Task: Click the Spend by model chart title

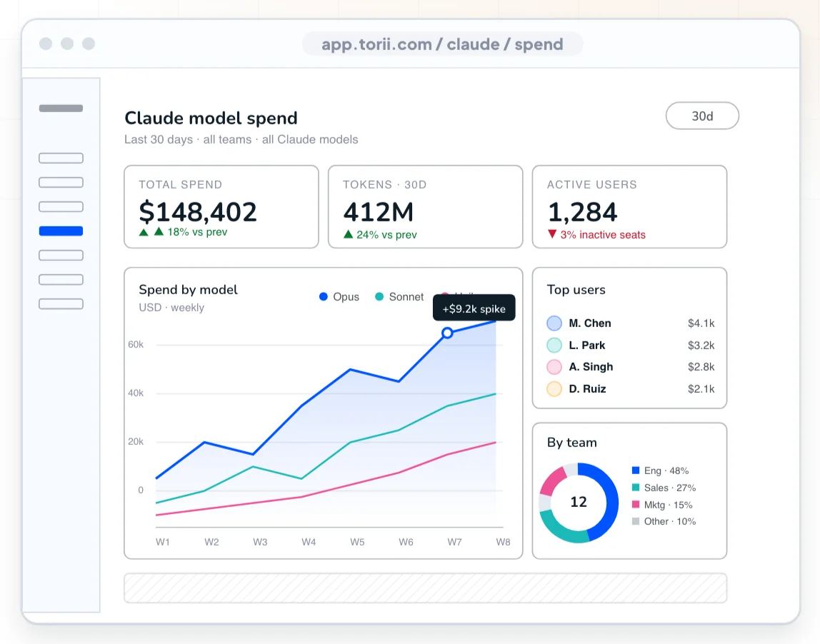Action: (189, 290)
